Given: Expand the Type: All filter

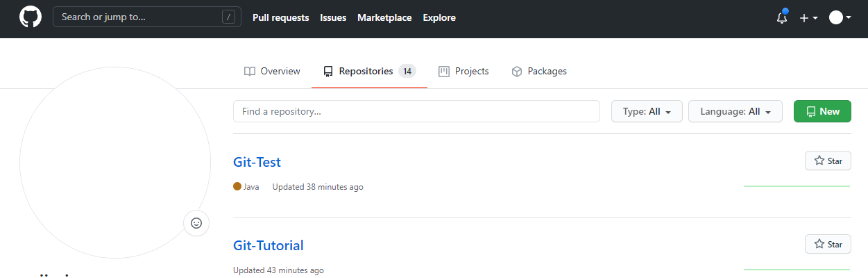Looking at the screenshot, I should click(647, 111).
